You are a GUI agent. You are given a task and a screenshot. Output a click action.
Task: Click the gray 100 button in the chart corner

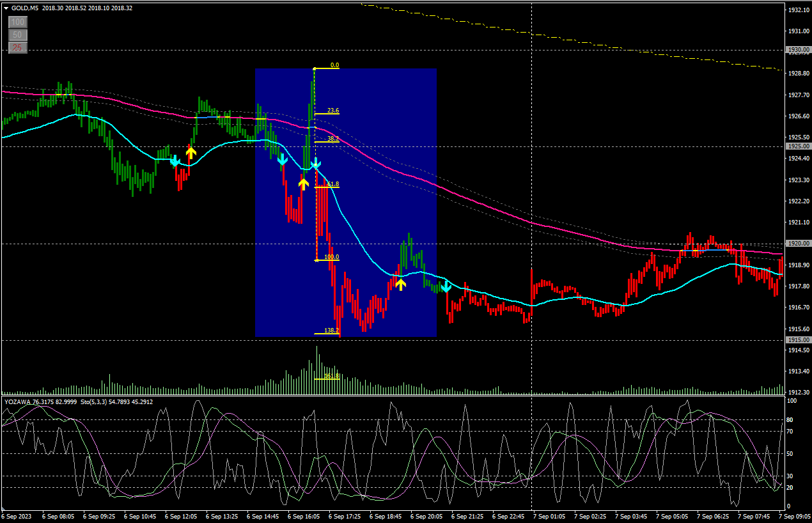point(17,22)
